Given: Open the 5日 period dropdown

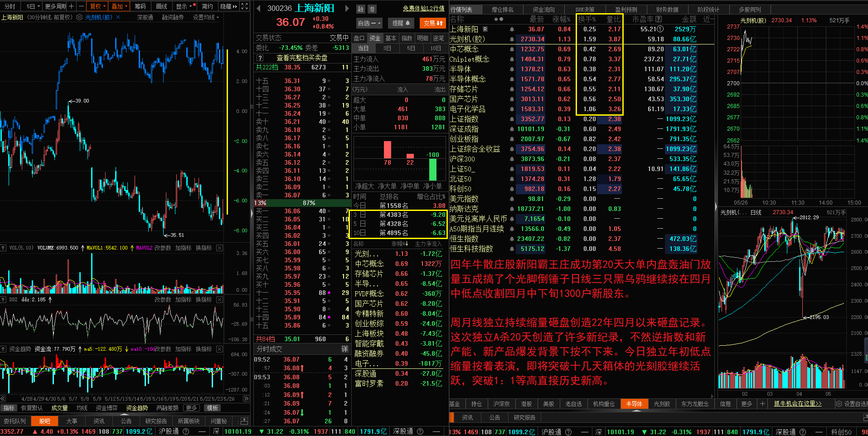Looking at the screenshot, I should pyautogui.click(x=33, y=6).
